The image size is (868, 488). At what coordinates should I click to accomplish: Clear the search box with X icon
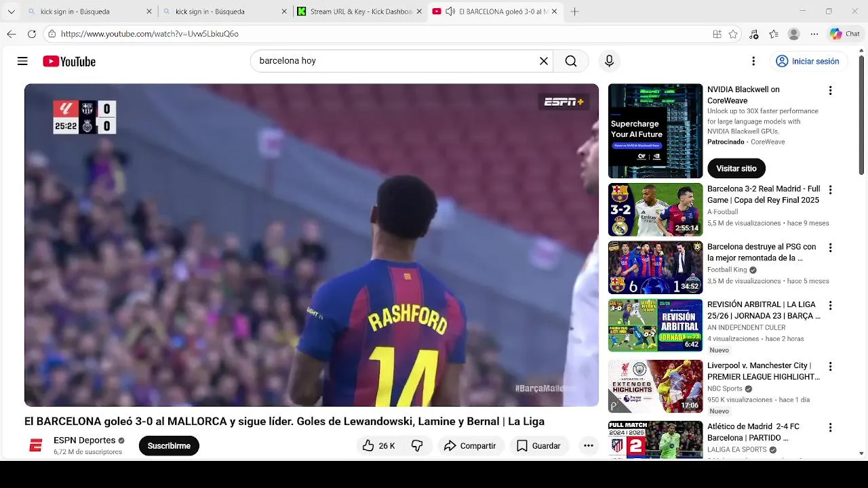(543, 61)
